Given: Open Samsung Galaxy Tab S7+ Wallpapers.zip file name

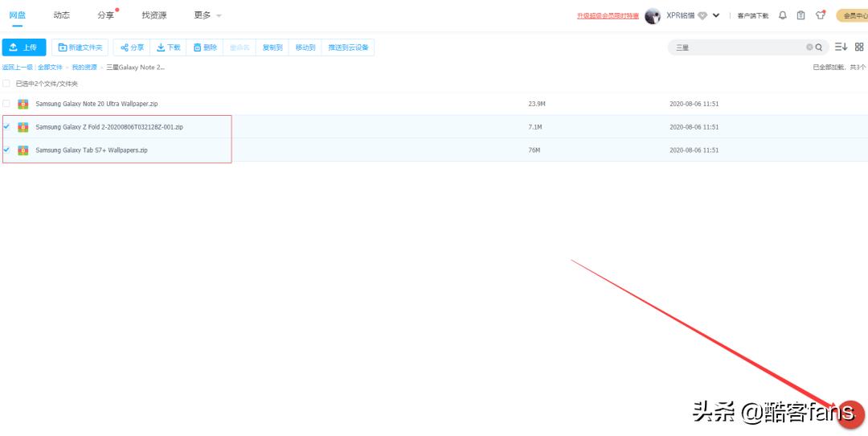Looking at the screenshot, I should pyautogui.click(x=92, y=150).
